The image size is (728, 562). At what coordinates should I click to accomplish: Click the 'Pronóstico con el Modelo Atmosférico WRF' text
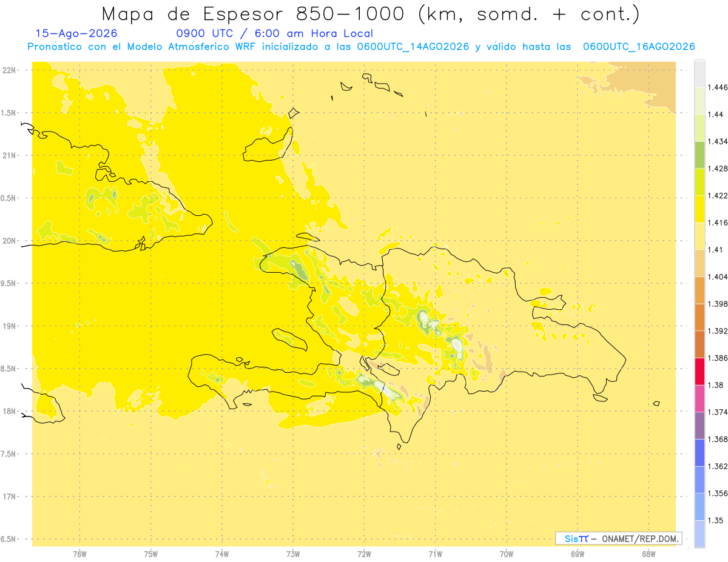142,47
